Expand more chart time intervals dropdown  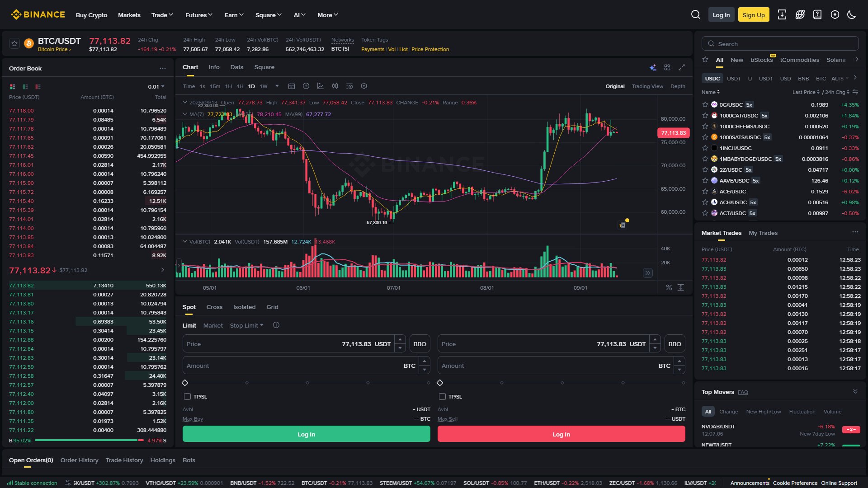tap(277, 86)
